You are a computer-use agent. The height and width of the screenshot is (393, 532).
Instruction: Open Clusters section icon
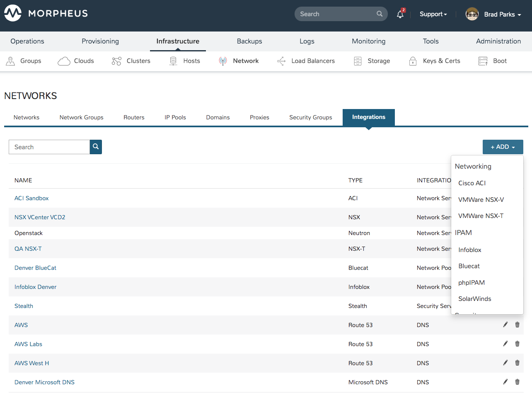(x=116, y=61)
